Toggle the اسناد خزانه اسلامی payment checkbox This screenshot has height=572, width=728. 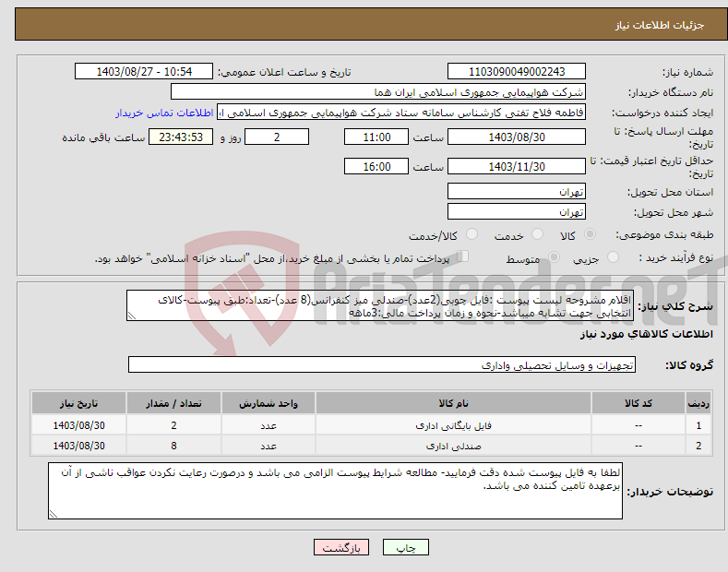462,256
